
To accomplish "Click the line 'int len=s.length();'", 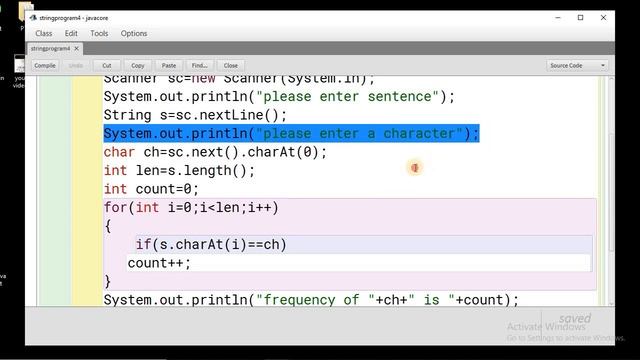I will point(180,171).
